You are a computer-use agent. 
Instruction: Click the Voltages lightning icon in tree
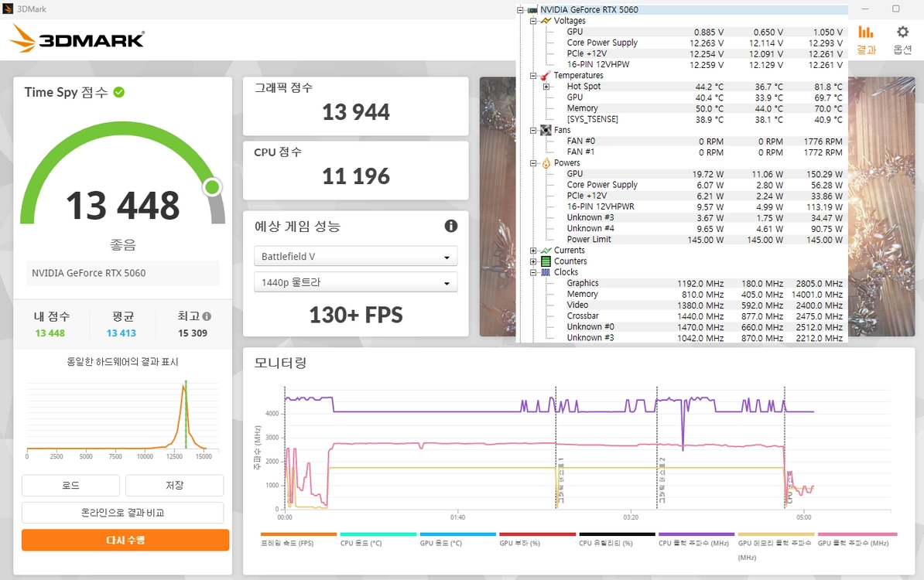tap(546, 21)
